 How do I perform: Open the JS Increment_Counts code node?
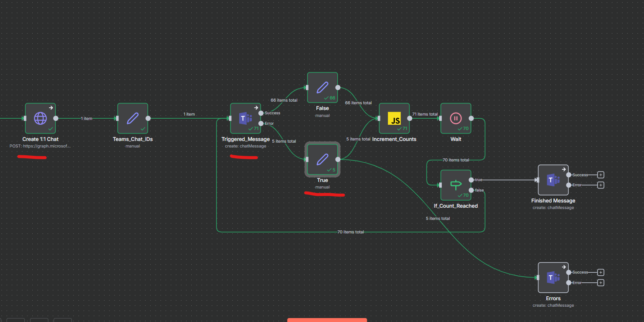394,118
